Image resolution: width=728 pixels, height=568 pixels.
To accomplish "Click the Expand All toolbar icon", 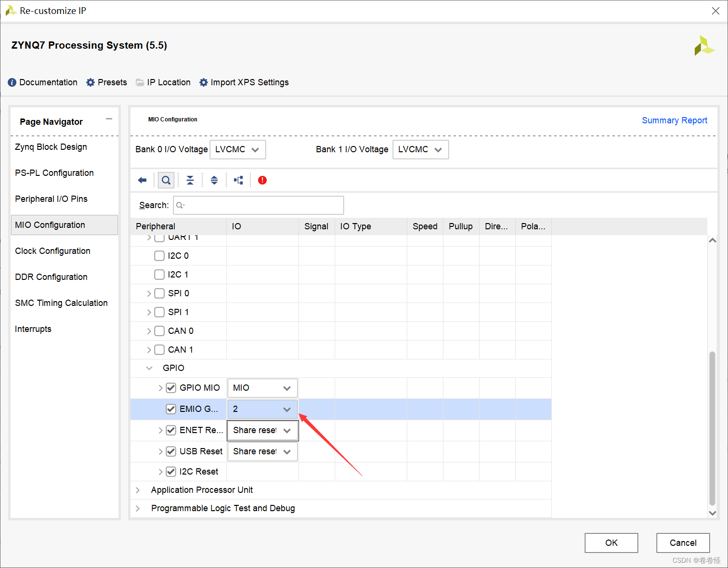I will [x=214, y=180].
